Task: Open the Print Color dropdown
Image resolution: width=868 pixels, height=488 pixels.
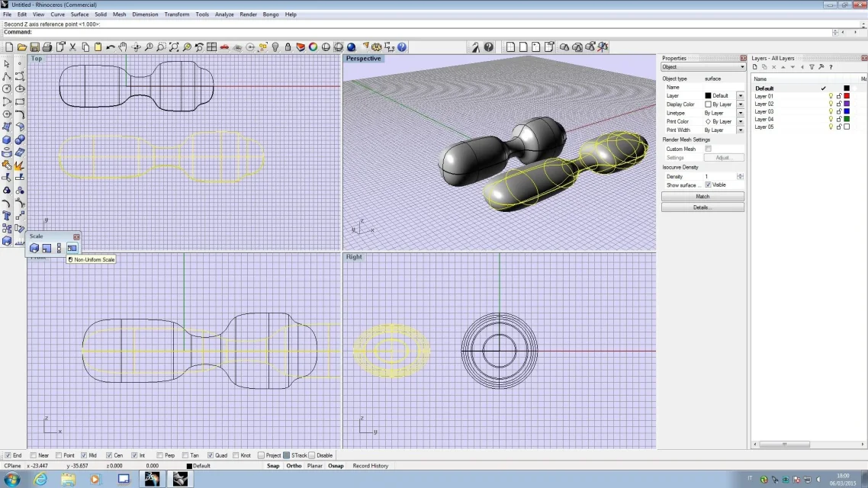Action: point(740,121)
